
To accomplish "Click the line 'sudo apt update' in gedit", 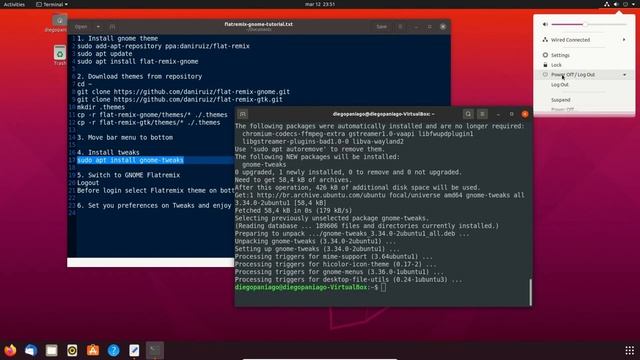I will (x=104, y=53).
